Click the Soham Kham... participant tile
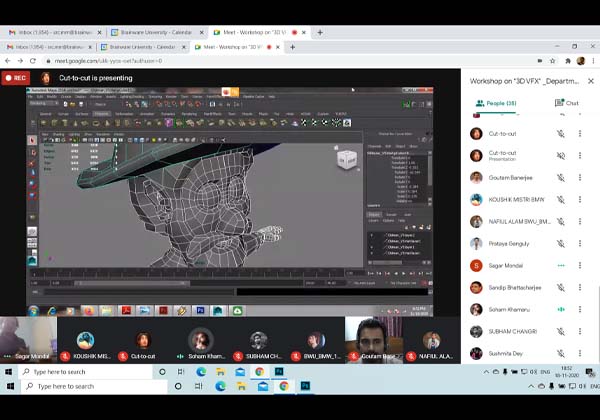 [x=201, y=340]
